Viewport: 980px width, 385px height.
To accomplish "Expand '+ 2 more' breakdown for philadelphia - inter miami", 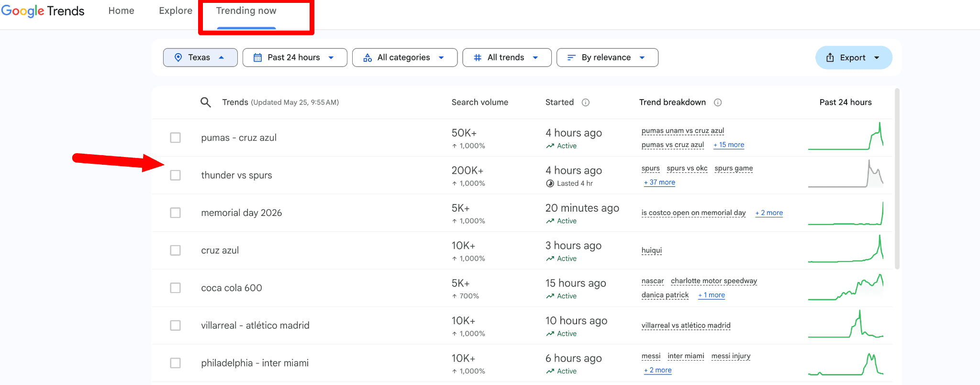I will (657, 370).
